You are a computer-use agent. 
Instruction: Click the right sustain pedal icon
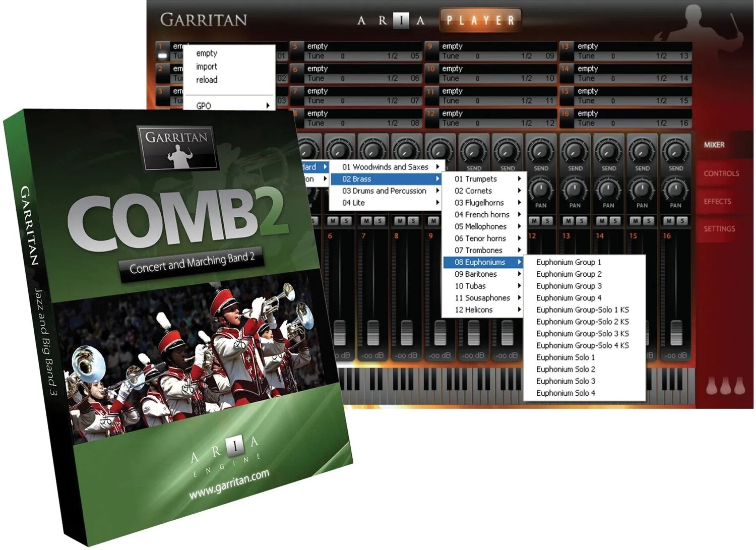coord(739,386)
